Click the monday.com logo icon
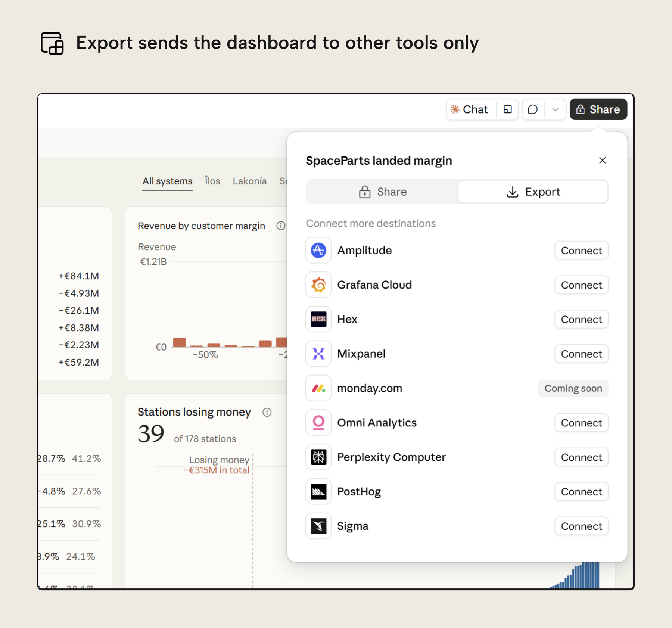This screenshot has width=672, height=628. point(318,388)
